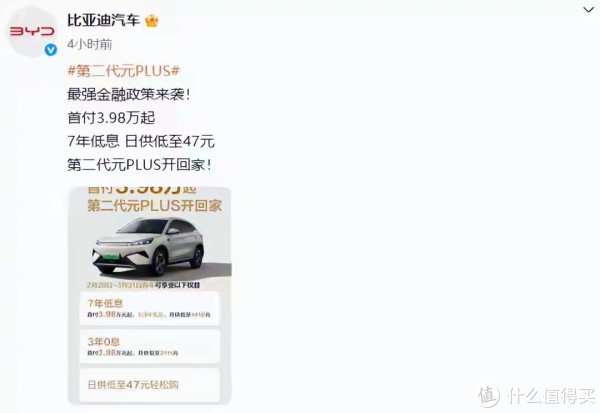Open the BYD logo profile avatar
This screenshot has width=600, height=413.
tap(32, 31)
